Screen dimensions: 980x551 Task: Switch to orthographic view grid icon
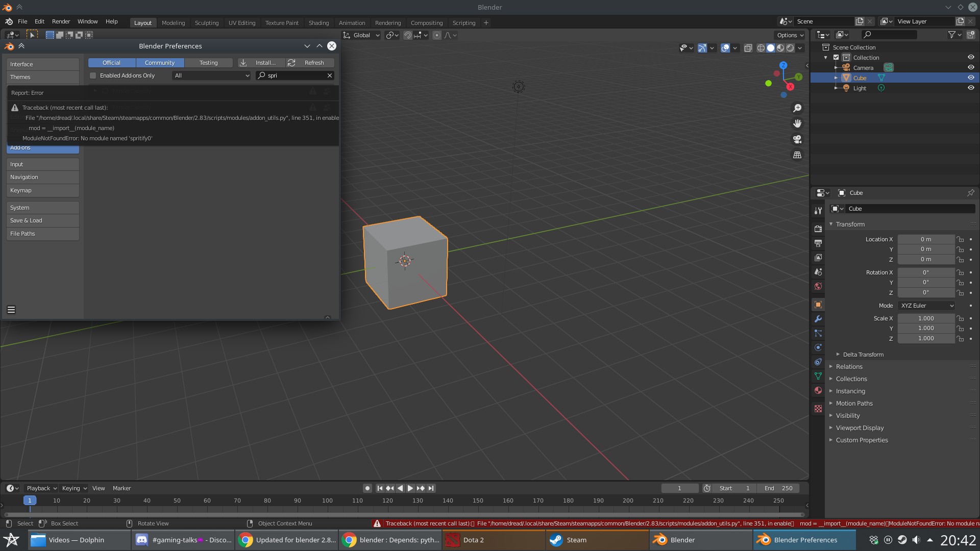tap(797, 155)
